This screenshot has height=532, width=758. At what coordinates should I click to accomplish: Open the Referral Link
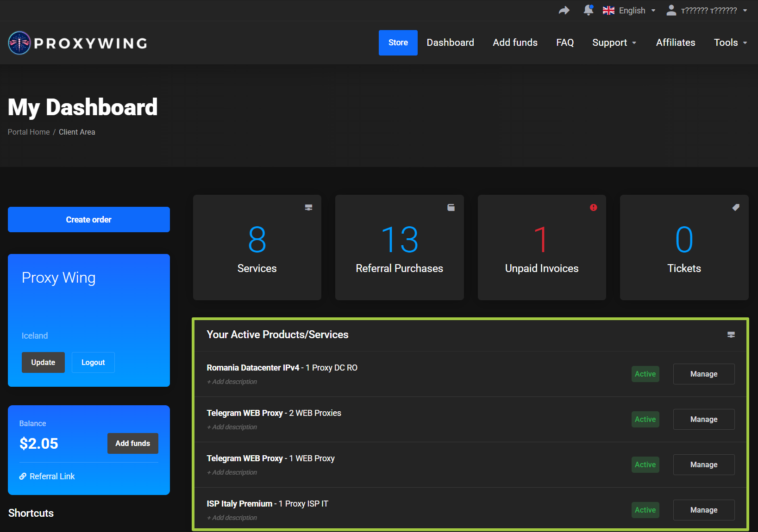point(52,476)
